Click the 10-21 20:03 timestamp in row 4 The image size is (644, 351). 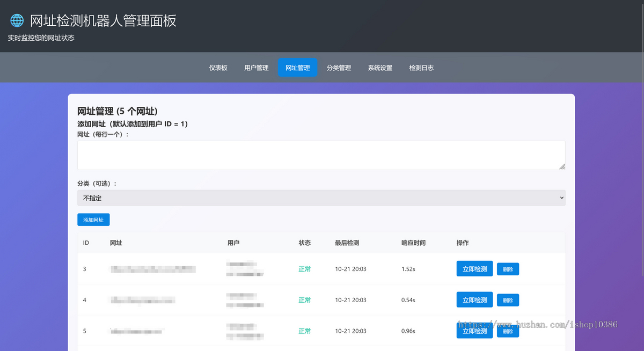pyautogui.click(x=350, y=300)
